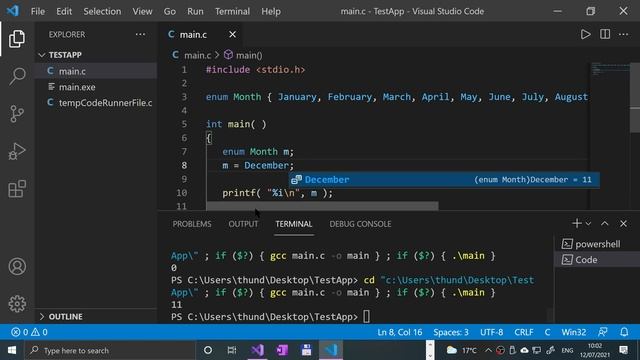Change line endings via CRLF status

point(524,332)
